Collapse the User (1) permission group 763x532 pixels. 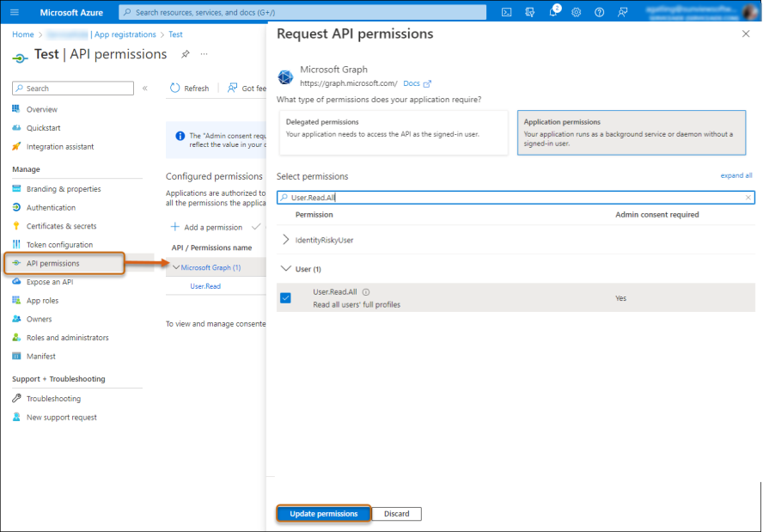pyautogui.click(x=286, y=269)
